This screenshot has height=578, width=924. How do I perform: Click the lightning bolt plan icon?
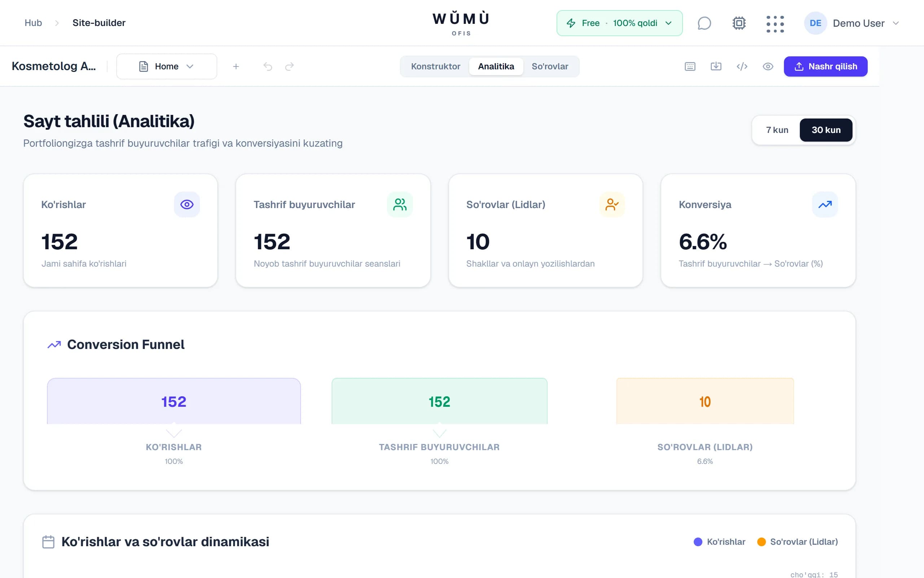(571, 23)
